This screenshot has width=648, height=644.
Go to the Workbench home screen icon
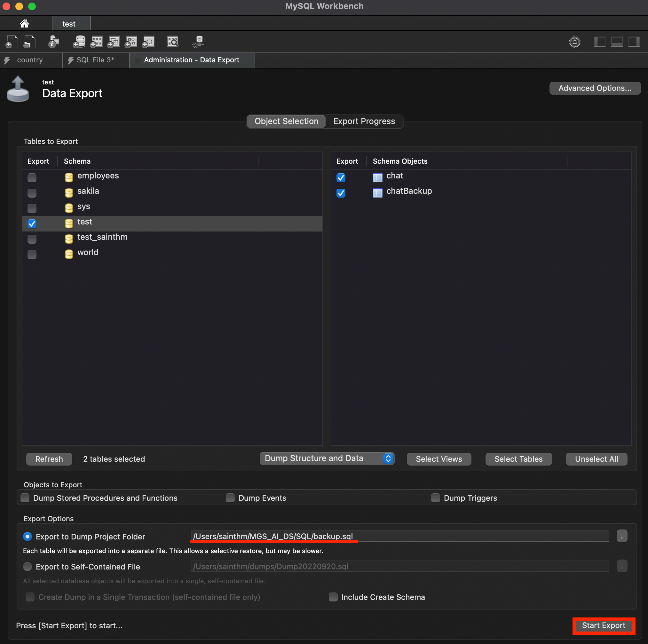point(24,23)
